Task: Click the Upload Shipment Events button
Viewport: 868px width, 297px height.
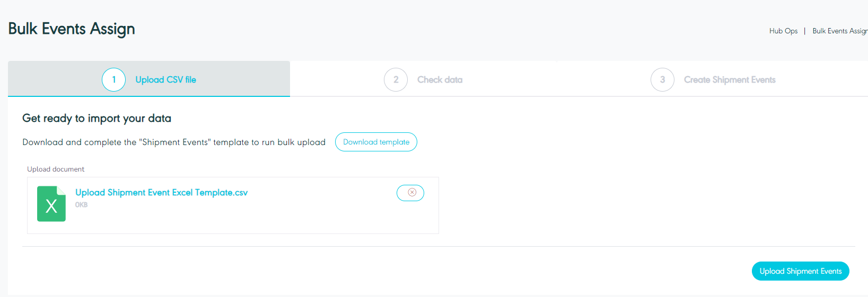Action: click(800, 271)
